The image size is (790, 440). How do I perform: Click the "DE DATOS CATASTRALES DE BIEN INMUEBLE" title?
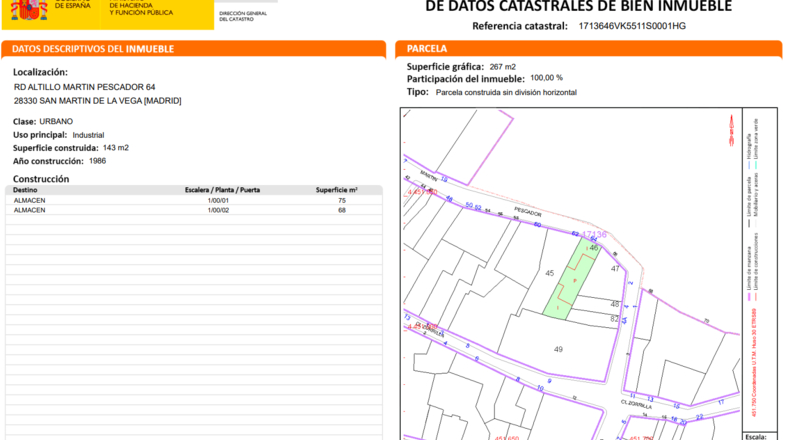tap(578, 7)
